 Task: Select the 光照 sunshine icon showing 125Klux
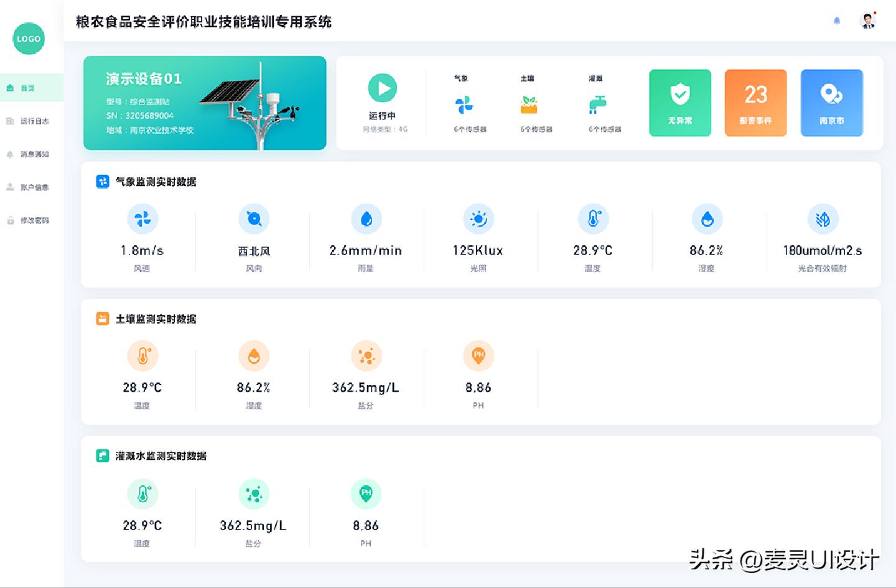coord(478,219)
